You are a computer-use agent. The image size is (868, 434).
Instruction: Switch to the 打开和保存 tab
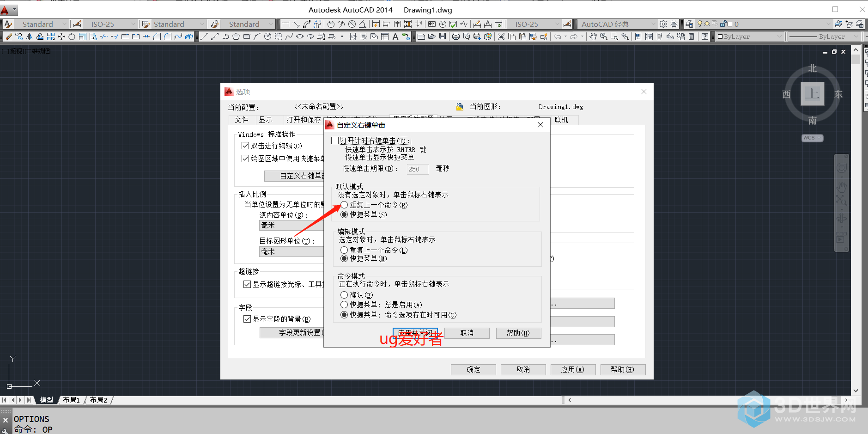coord(303,120)
